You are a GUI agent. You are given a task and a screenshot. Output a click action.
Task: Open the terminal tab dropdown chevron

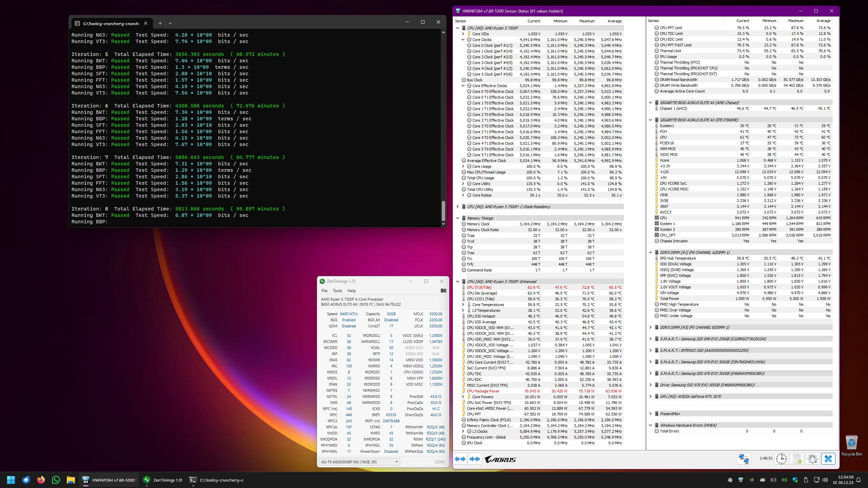170,23
